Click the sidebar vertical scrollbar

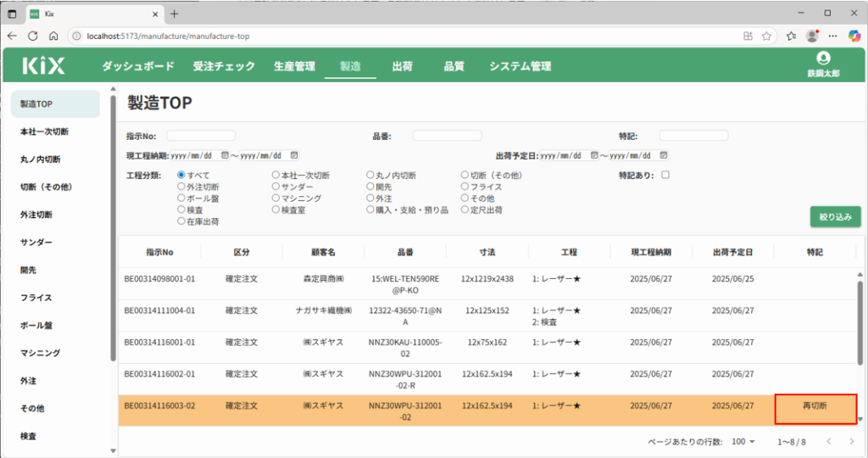pos(113,227)
